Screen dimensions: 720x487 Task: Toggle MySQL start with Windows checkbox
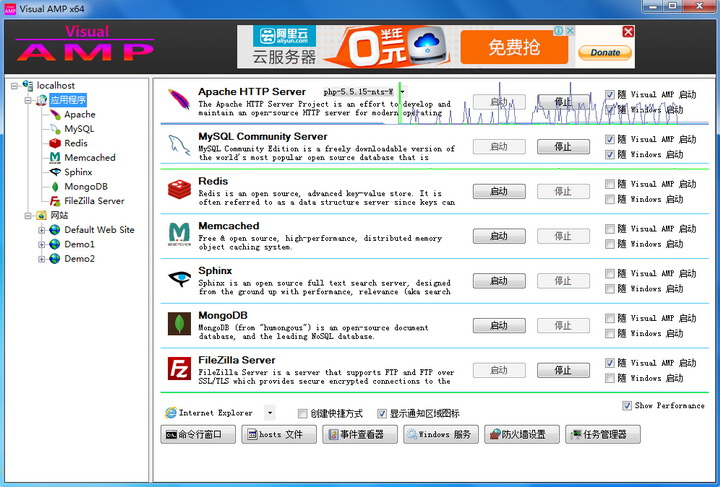609,154
